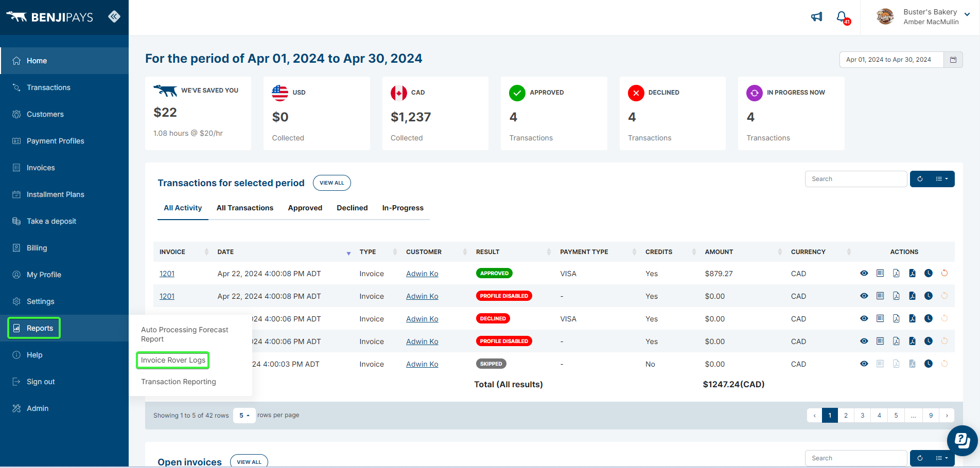Click refresh icon in Transactions for selected period
Screen dimensions: 980x468
point(920,179)
